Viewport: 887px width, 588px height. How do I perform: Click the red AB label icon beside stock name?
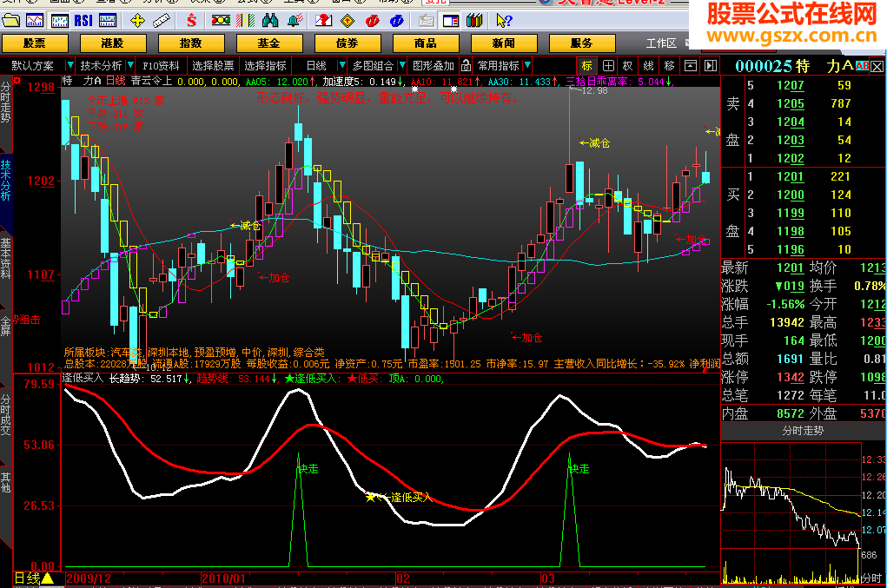pyautogui.click(x=862, y=66)
